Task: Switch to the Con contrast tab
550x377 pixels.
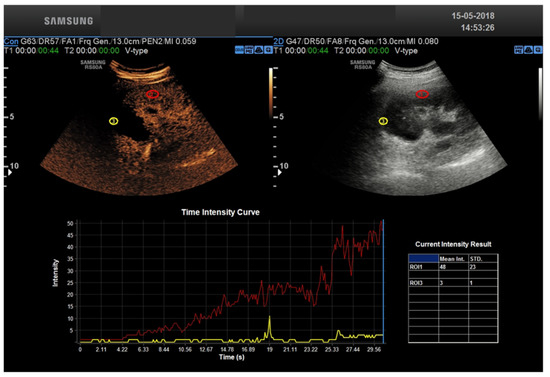Action: tap(11, 41)
